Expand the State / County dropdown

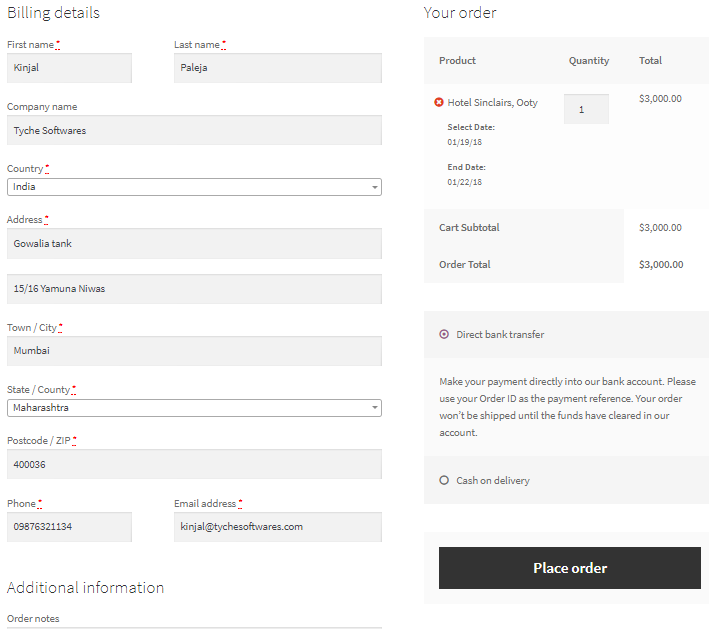(194, 408)
